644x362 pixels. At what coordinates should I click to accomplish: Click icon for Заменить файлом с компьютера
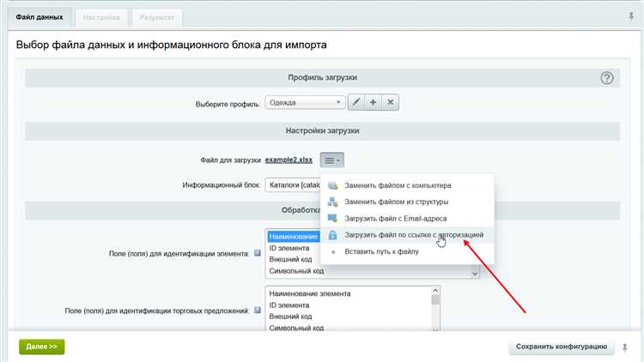pyautogui.click(x=332, y=185)
